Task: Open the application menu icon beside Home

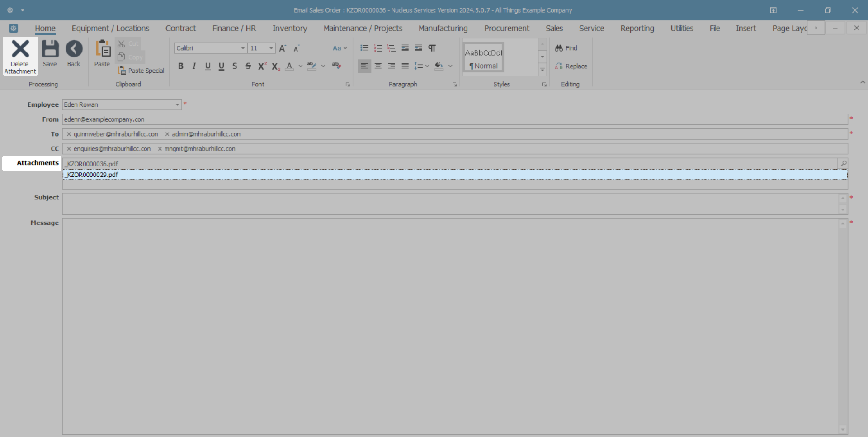Action: click(x=14, y=28)
